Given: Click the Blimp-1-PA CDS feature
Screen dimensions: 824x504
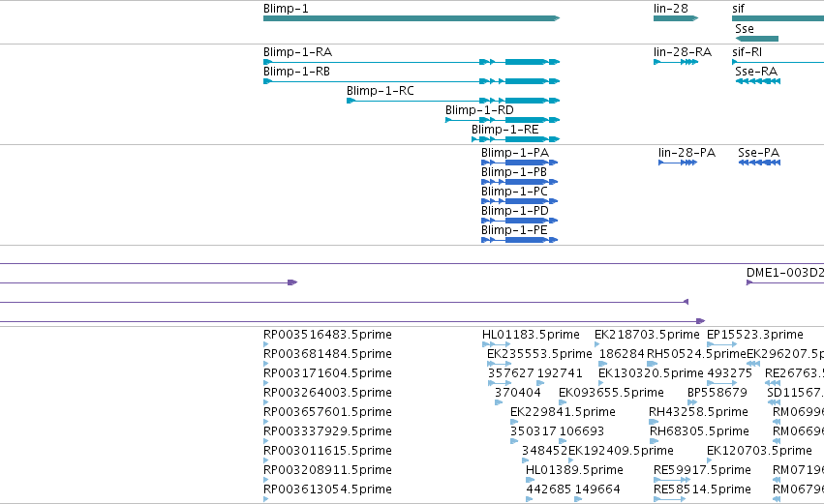Looking at the screenshot, I should (520, 163).
